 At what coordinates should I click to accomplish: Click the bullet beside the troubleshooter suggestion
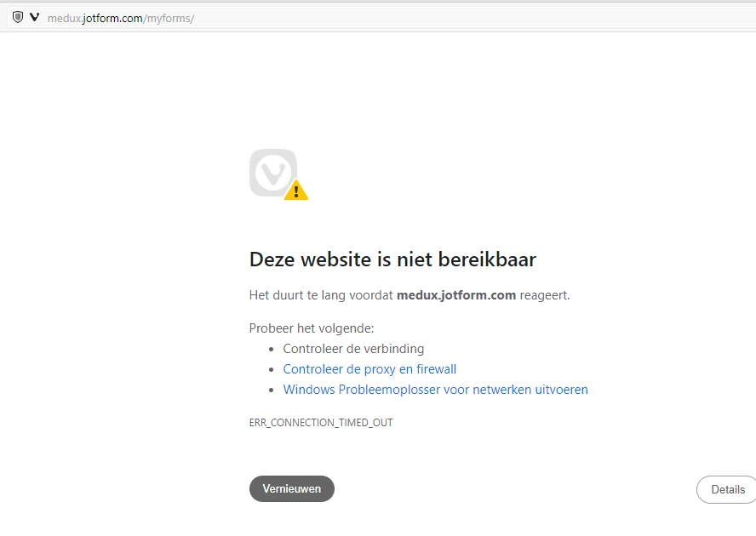click(x=270, y=389)
